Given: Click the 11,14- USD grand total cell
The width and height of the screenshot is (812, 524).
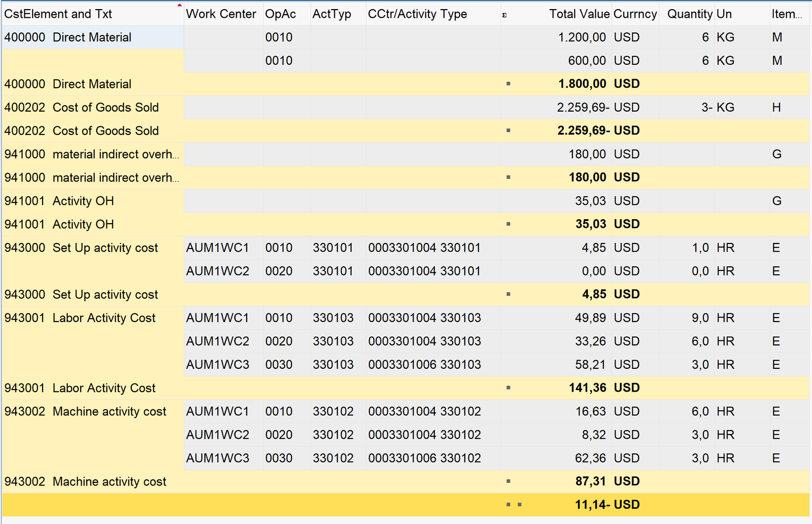Looking at the screenshot, I should pyautogui.click(x=606, y=505).
